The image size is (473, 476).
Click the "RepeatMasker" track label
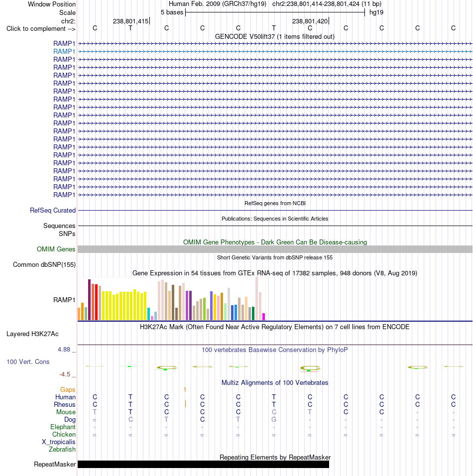55,465
